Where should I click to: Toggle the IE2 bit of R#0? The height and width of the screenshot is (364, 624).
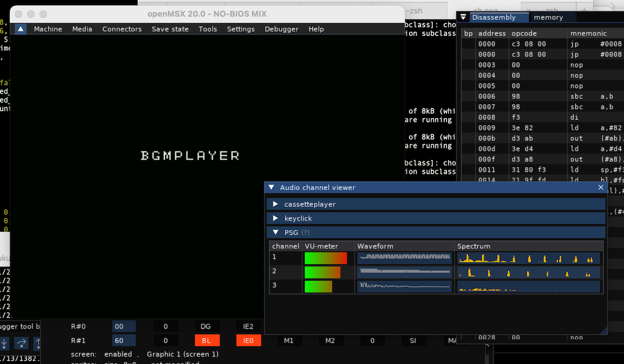click(x=248, y=326)
